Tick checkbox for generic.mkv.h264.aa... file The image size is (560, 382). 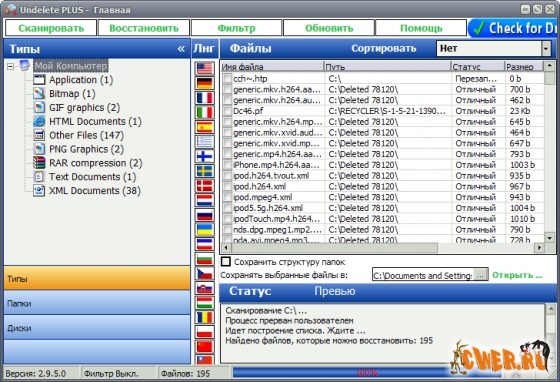(x=227, y=89)
